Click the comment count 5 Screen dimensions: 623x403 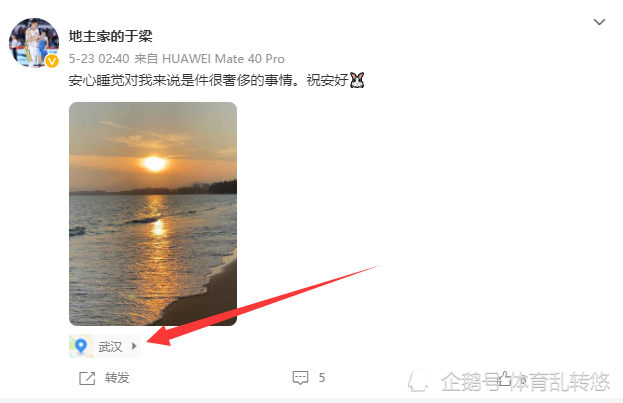[x=322, y=378]
